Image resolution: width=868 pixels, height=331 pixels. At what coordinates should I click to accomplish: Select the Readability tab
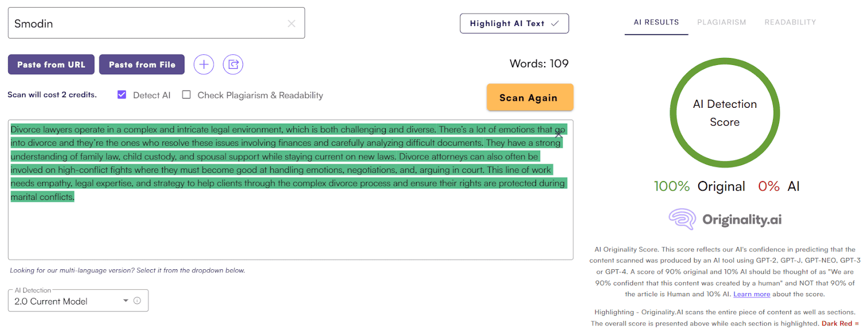coord(790,22)
